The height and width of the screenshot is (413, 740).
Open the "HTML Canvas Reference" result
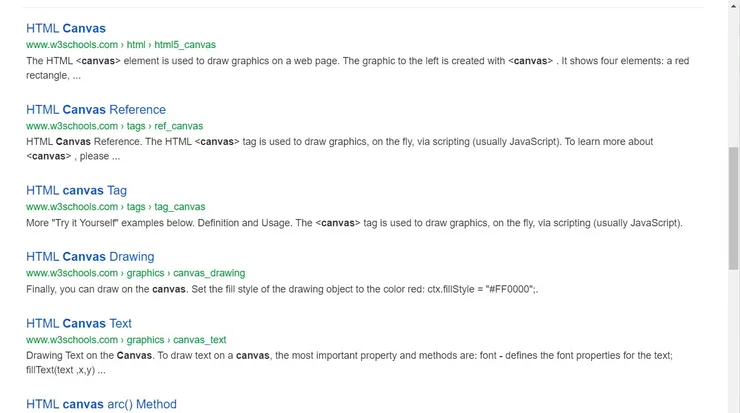coord(96,109)
